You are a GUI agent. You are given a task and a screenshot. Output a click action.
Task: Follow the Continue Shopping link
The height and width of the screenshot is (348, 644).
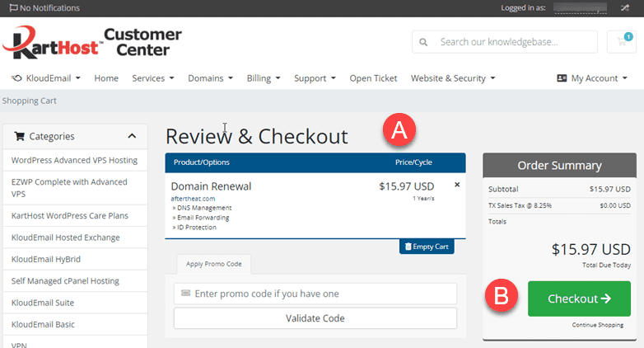pyautogui.click(x=598, y=325)
